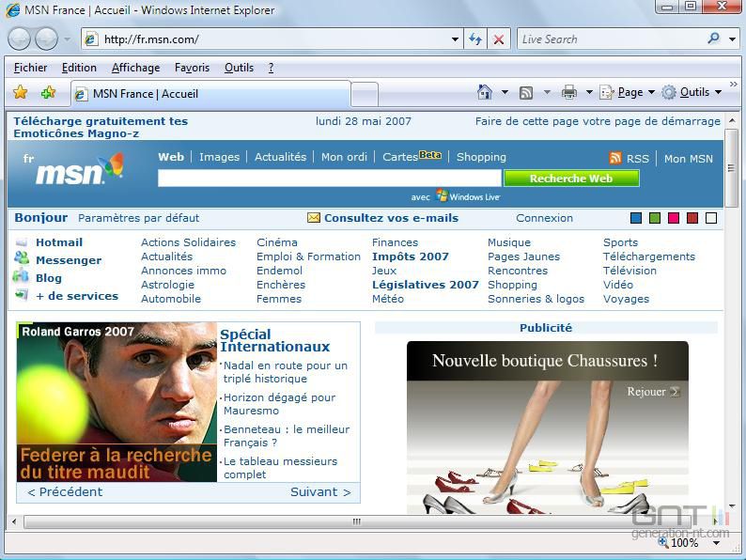Viewport: 746px width, 560px height.
Task: Click the Live Search input box
Action: coord(612,39)
